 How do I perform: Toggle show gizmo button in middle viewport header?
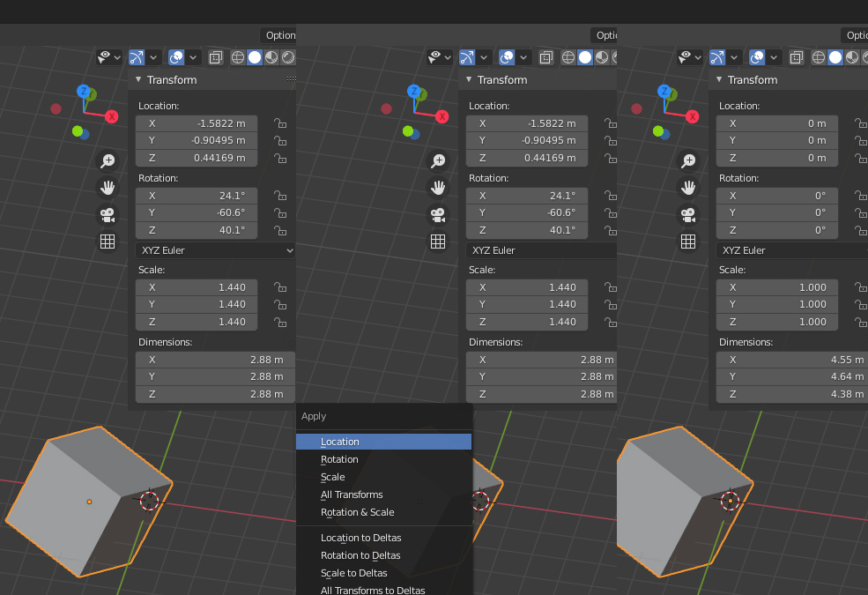(x=467, y=57)
